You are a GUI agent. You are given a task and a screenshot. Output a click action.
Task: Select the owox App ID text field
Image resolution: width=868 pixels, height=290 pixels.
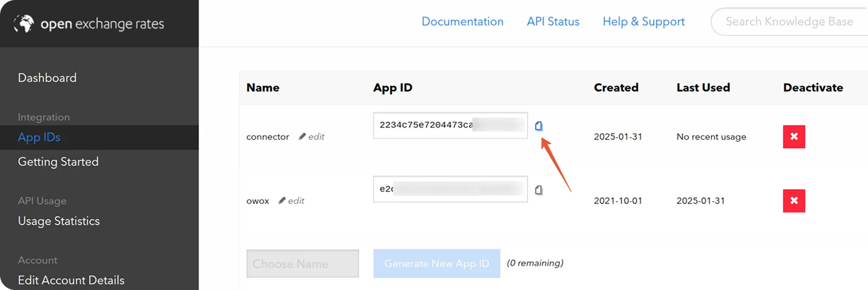(450, 189)
